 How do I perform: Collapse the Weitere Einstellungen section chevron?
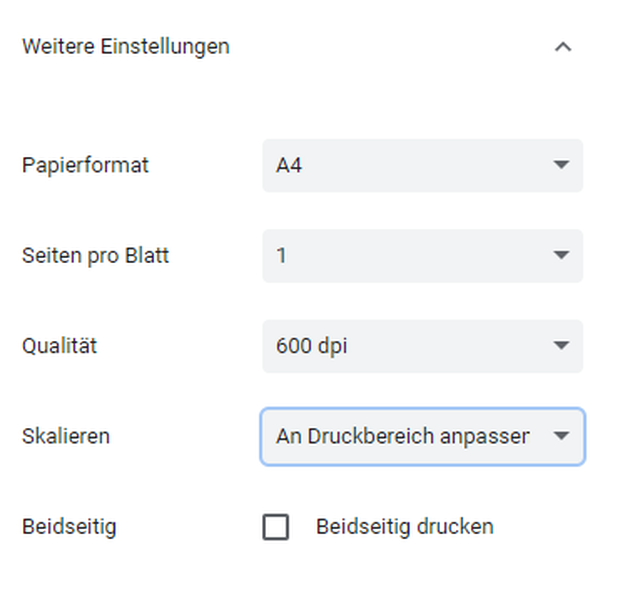click(x=563, y=47)
